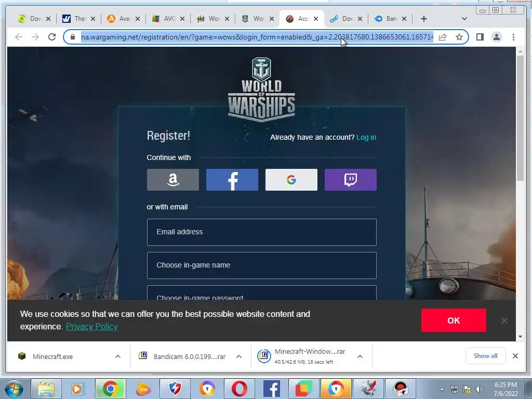Open a new tab with plus button
532x399 pixels.
coord(424,19)
